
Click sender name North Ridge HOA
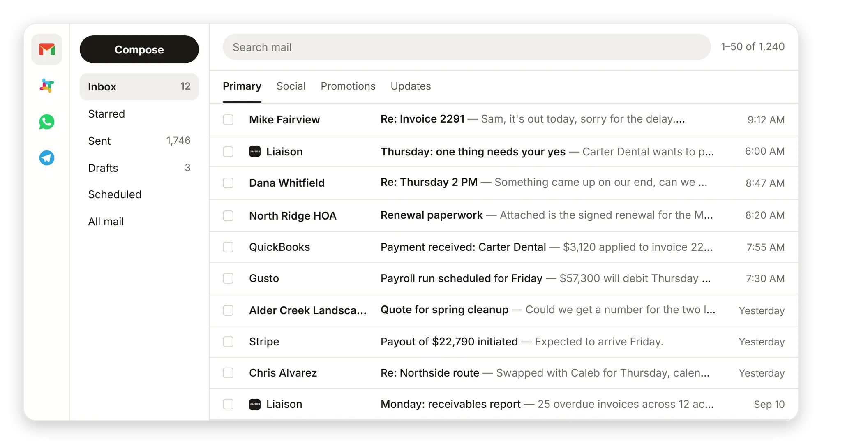point(293,216)
